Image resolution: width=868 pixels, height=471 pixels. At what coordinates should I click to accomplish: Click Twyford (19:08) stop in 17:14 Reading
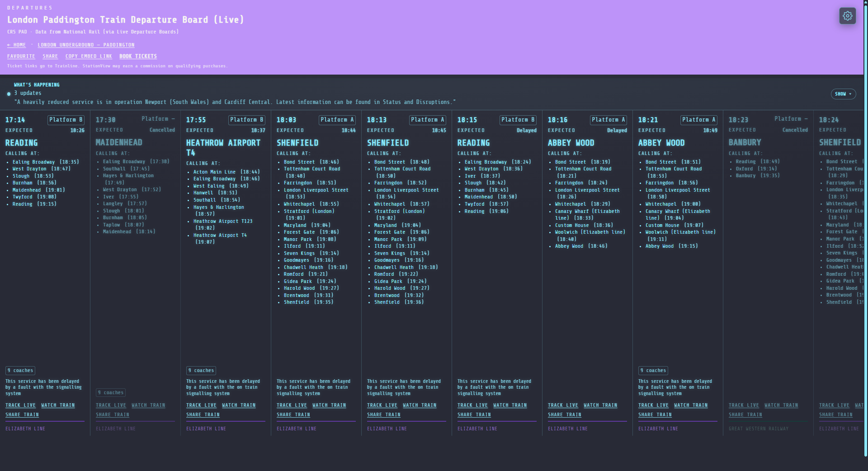pos(34,197)
